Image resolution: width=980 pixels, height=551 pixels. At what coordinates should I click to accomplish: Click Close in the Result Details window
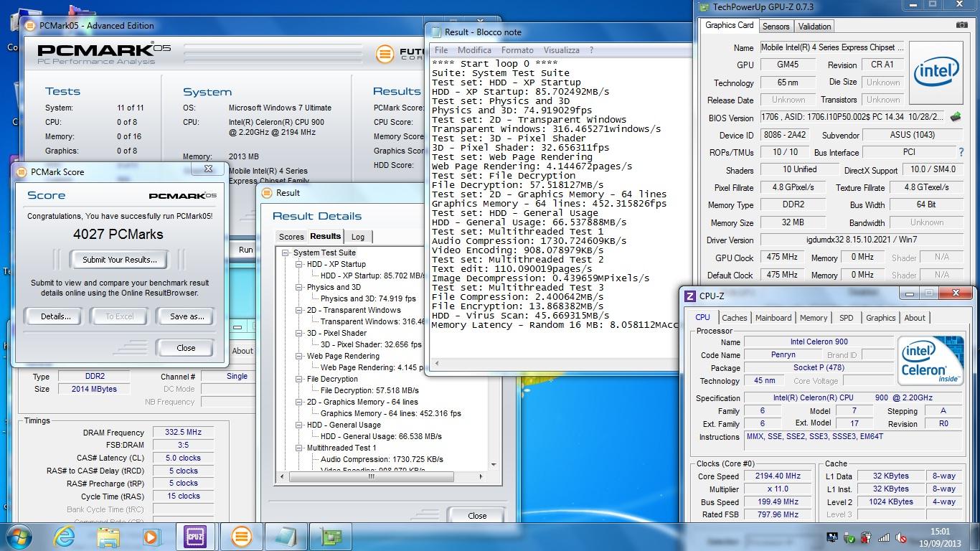point(477,515)
